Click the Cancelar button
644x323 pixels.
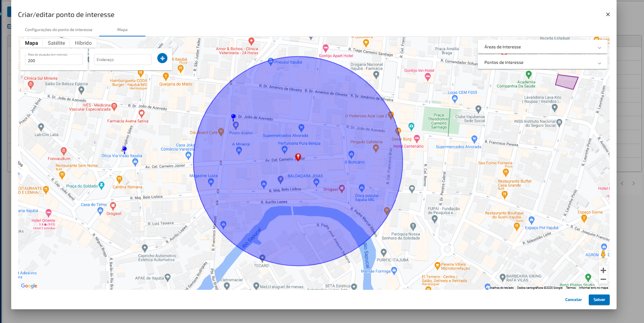click(573, 300)
